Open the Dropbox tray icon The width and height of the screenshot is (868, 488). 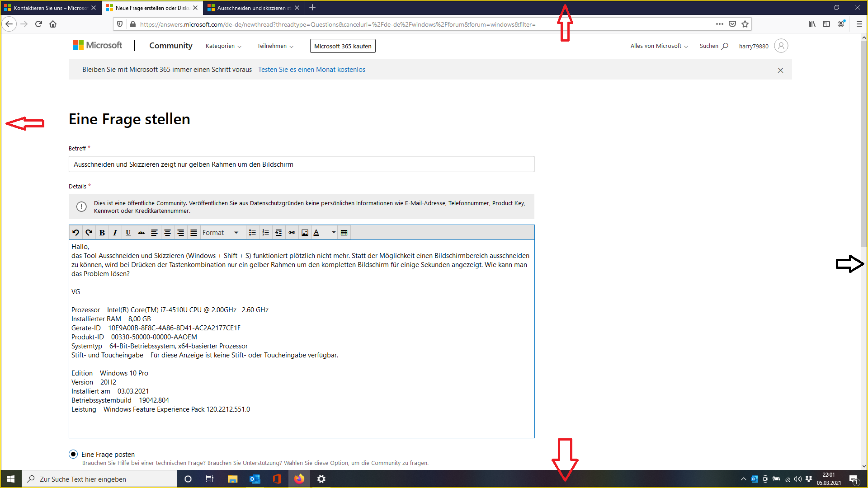pos(809,479)
